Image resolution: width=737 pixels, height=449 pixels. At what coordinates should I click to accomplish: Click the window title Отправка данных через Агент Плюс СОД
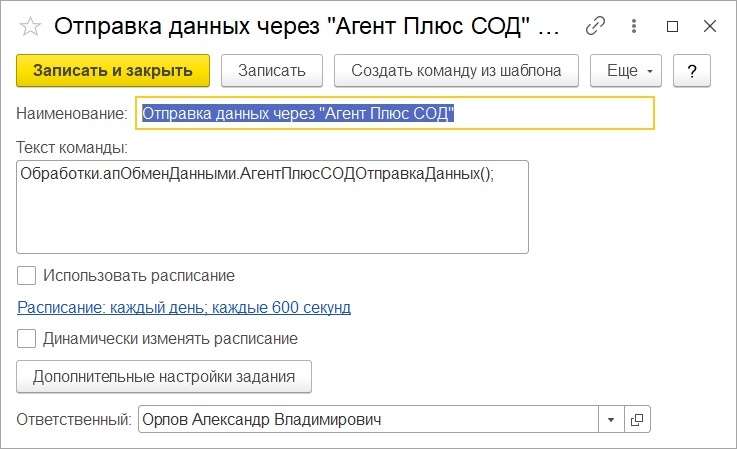[306, 26]
